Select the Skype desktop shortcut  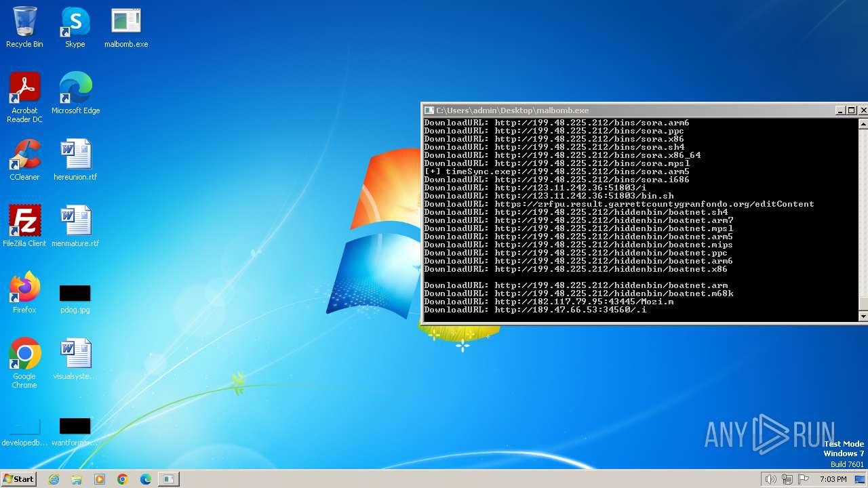75,28
